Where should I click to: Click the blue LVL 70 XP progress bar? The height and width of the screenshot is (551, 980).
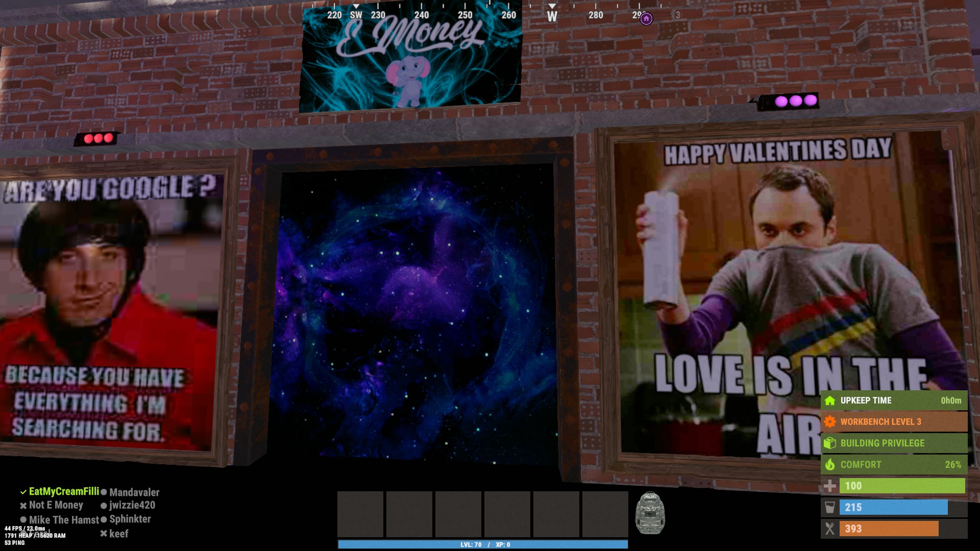pos(483,544)
